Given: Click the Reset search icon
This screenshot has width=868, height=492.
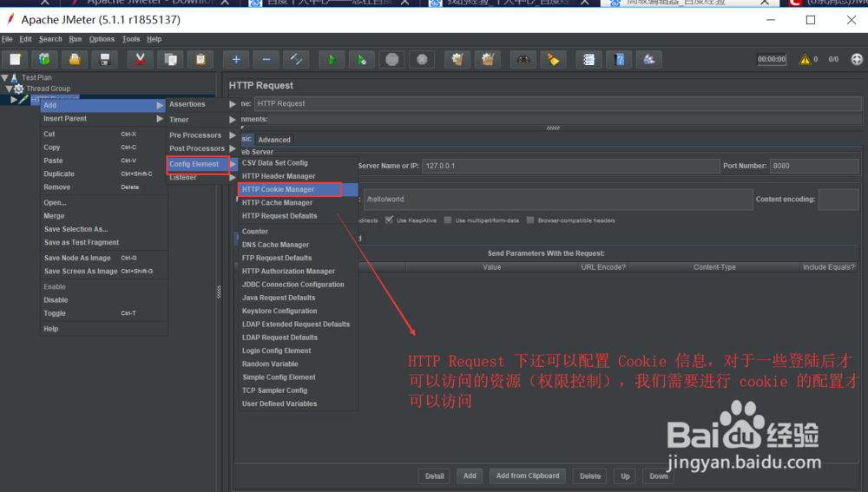Looking at the screenshot, I should pyautogui.click(x=553, y=59).
